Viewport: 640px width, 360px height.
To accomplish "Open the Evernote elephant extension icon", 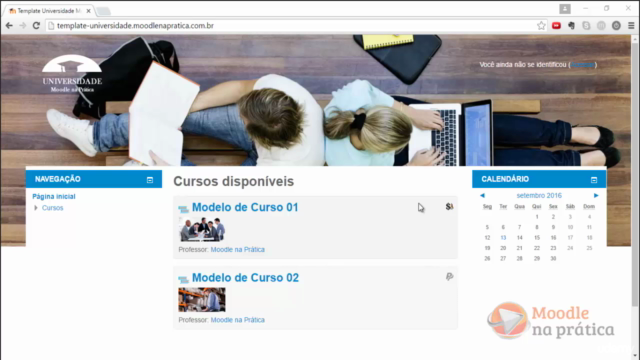I will click(571, 26).
